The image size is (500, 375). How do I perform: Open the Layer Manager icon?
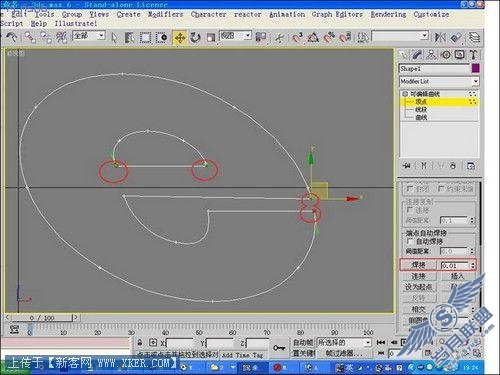tap(474, 37)
